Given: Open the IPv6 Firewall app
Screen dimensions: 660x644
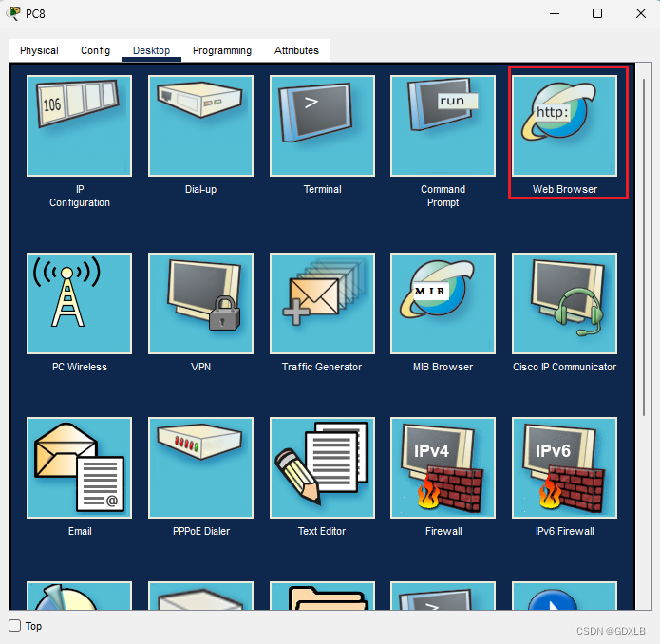Looking at the screenshot, I should point(564,467).
